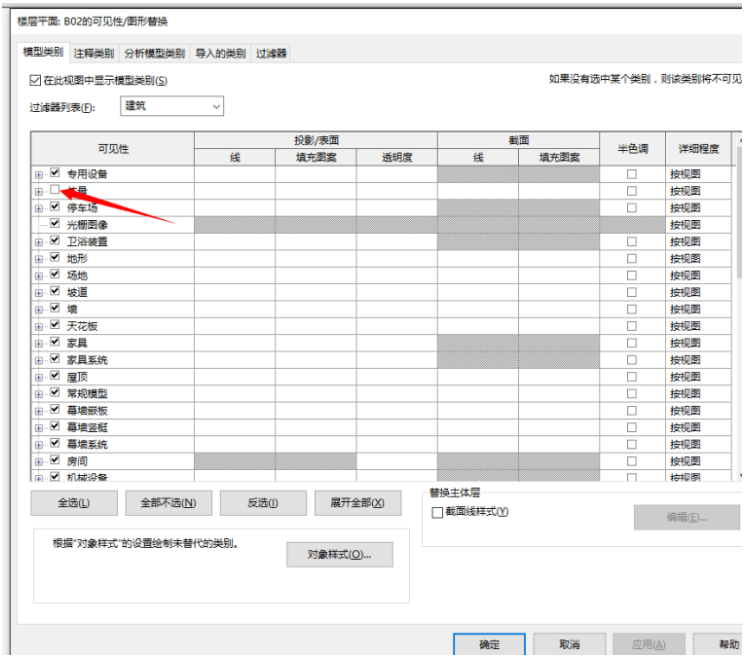The width and height of the screenshot is (750, 661).
Task: Click the 全部不选 button
Action: [x=168, y=503]
